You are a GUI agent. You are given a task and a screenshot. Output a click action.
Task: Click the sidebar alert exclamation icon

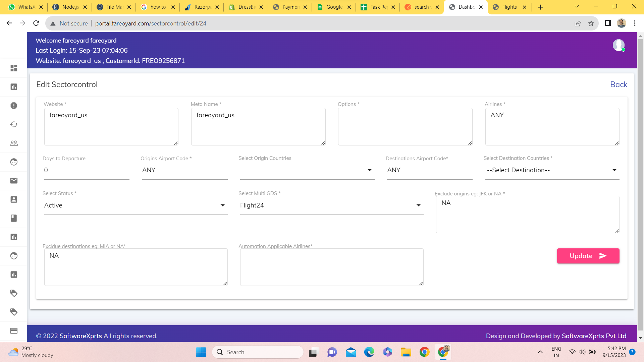[x=14, y=106]
